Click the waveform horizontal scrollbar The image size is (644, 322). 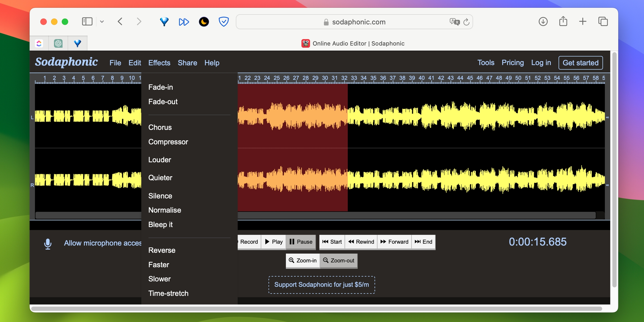(x=412, y=215)
